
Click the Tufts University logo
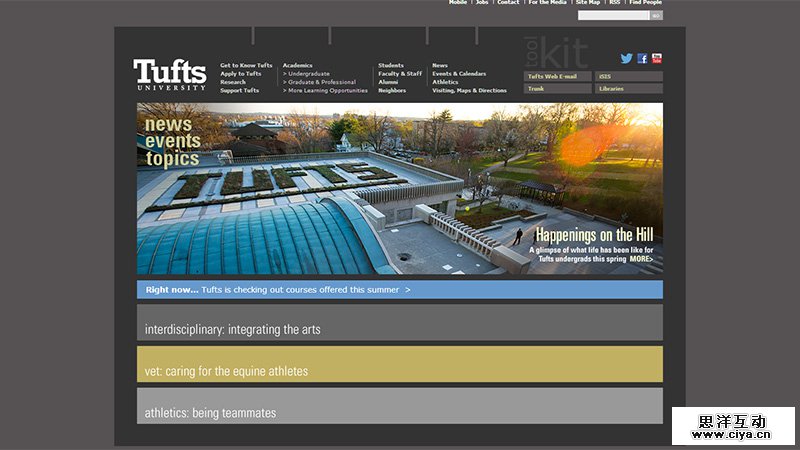pyautogui.click(x=170, y=75)
